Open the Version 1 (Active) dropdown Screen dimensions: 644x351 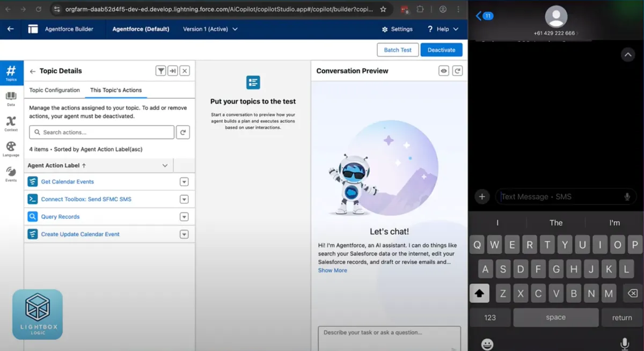210,29
